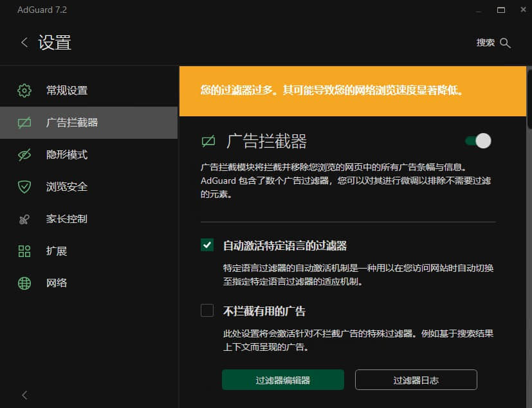
Task: Click the 自动激活特定语言的过滤器 label
Action: click(285, 245)
